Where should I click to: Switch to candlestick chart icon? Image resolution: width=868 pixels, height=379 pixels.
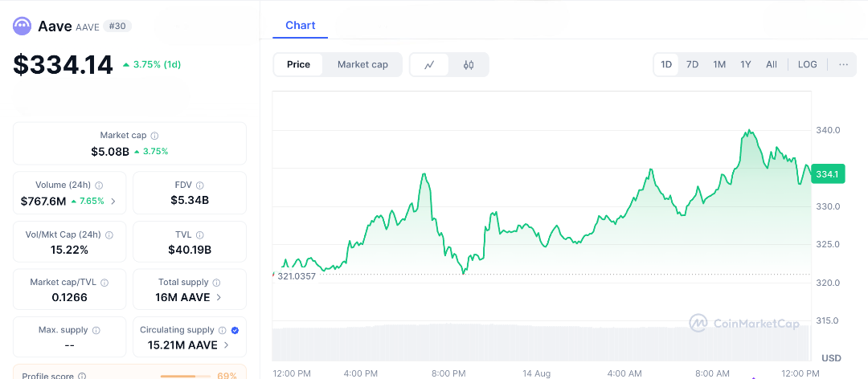(469, 65)
